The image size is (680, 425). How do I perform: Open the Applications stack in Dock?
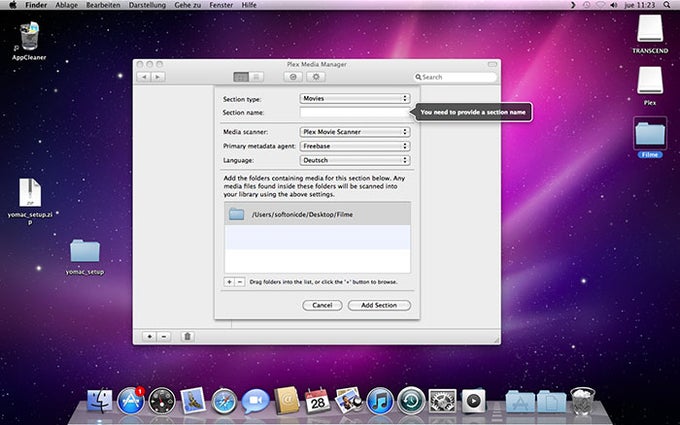520,401
